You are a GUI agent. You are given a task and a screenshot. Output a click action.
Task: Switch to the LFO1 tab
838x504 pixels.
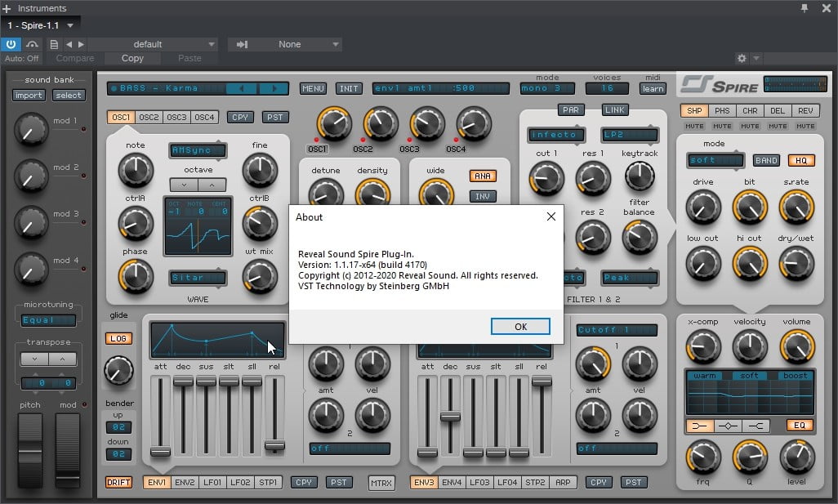tap(212, 482)
